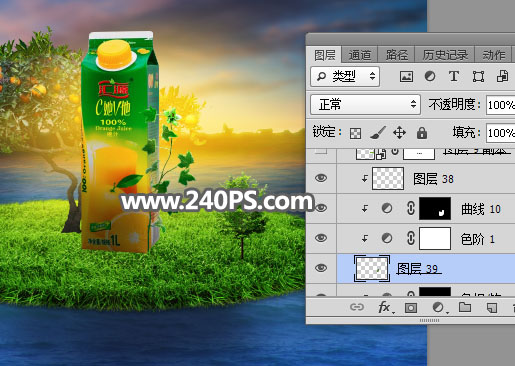
Task: Select layer name 图层 39
Action: (418, 269)
